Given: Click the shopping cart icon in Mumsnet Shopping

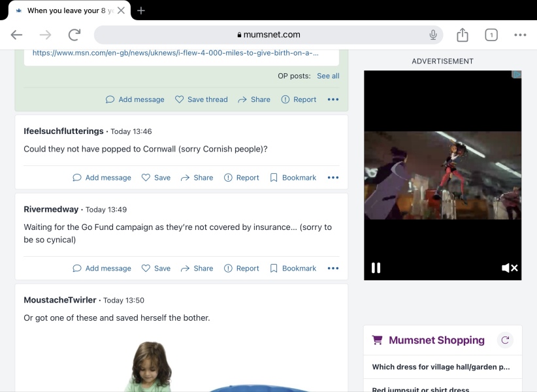Looking at the screenshot, I should point(378,340).
